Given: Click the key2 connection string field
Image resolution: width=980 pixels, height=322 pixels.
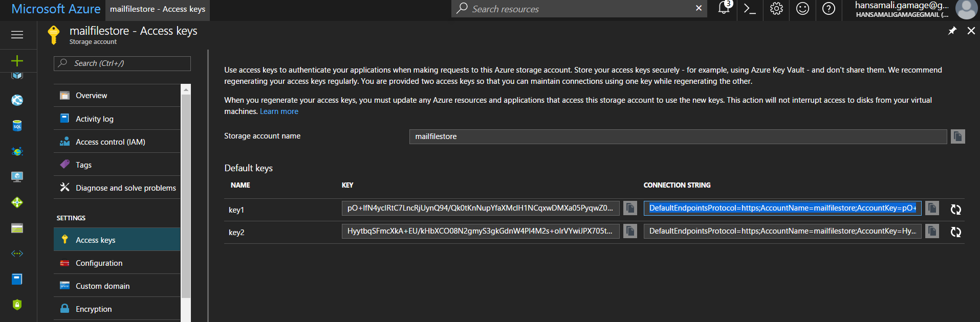Looking at the screenshot, I should coord(782,231).
